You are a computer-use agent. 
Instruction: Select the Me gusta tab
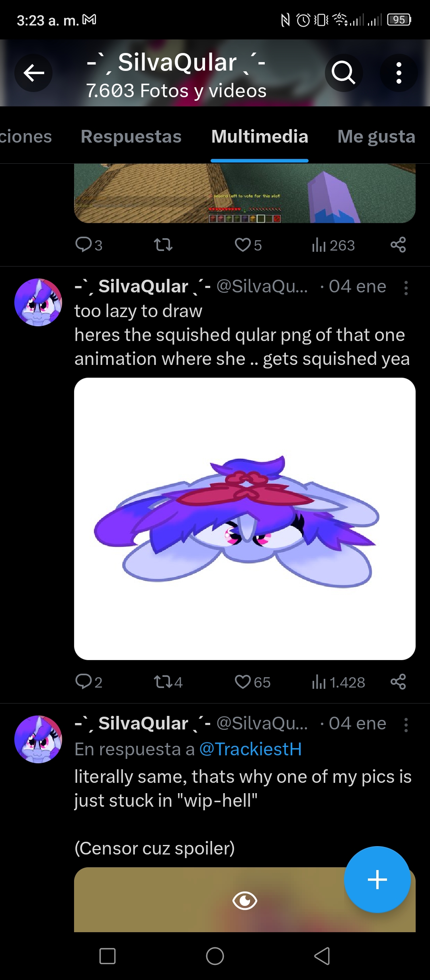tap(376, 136)
